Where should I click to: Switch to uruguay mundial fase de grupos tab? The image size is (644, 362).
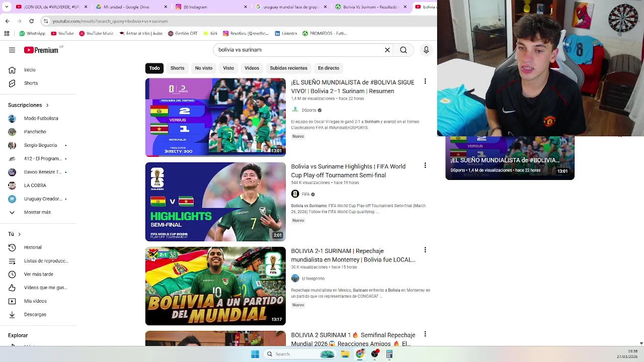(291, 7)
